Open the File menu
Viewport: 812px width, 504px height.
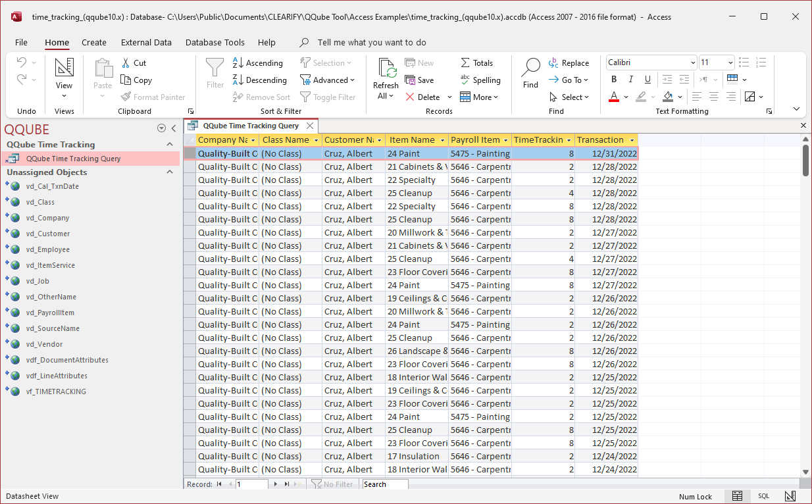tap(21, 42)
